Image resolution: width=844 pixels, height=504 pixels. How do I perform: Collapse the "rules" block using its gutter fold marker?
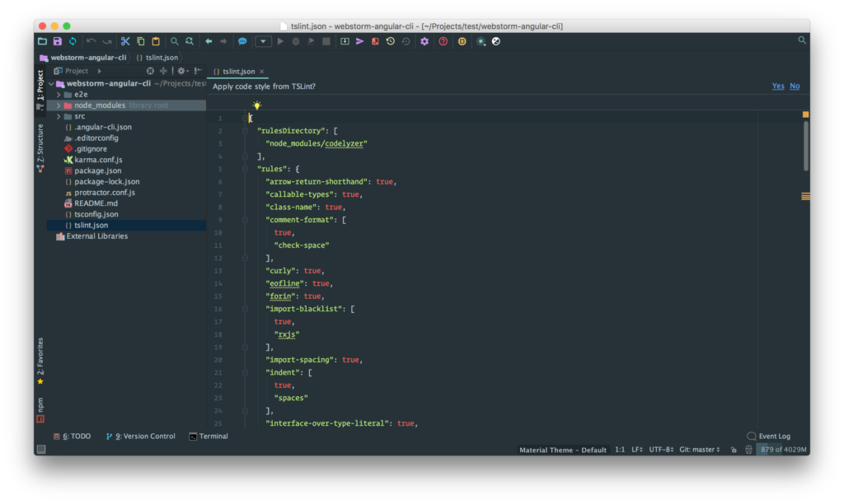[245, 169]
